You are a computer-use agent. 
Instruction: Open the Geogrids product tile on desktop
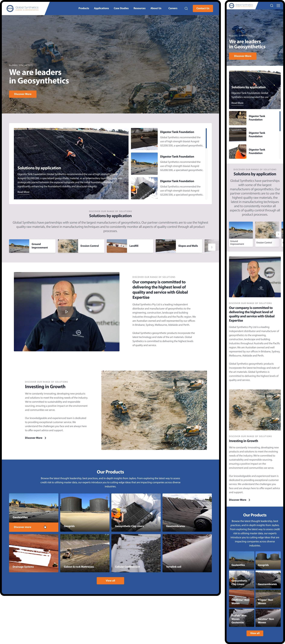85,513
